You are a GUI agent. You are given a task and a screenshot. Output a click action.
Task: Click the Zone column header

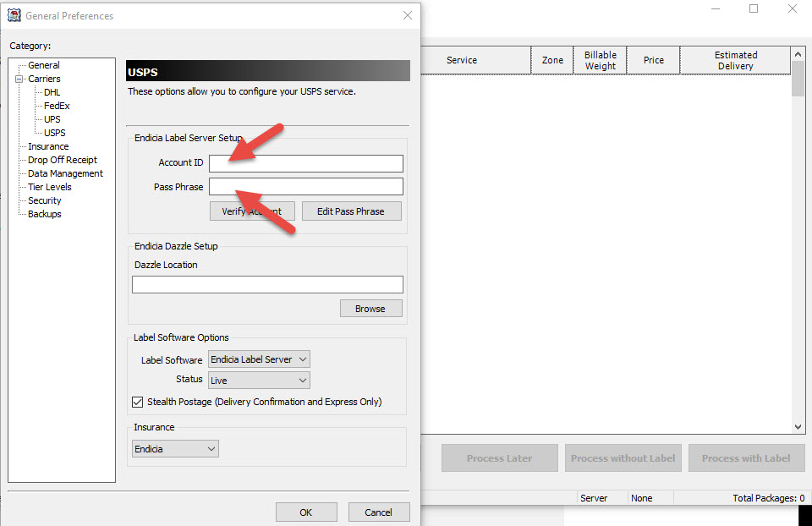point(552,60)
